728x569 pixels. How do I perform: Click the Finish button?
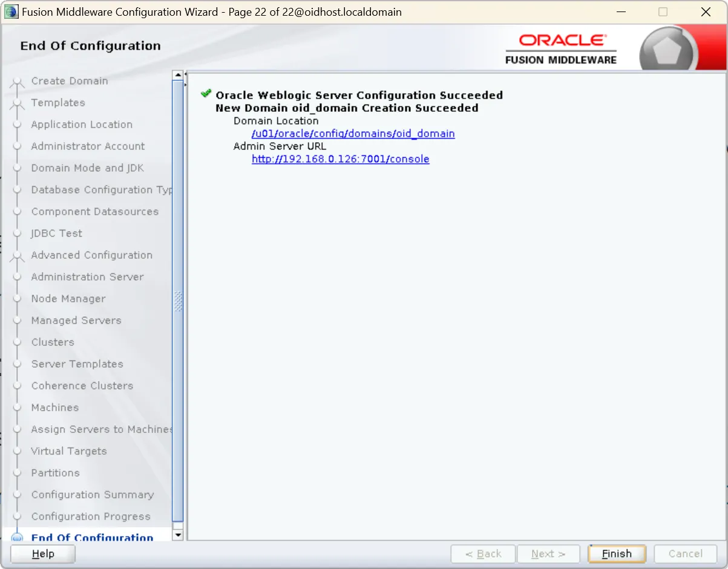[x=617, y=554]
